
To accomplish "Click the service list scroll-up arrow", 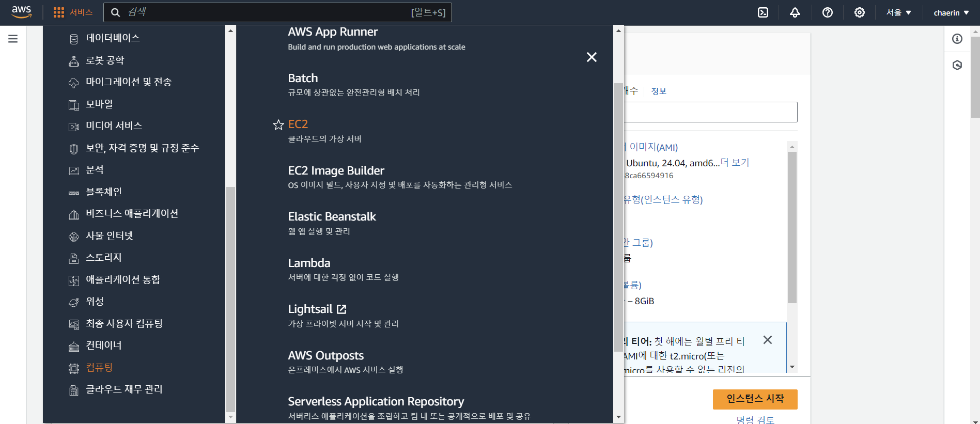I will pyautogui.click(x=618, y=30).
